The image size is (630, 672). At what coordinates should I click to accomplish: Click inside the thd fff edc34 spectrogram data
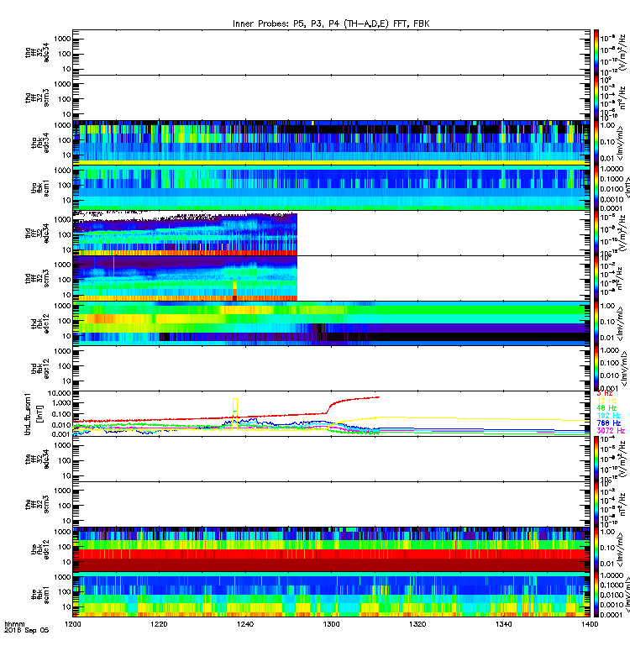coord(185,234)
